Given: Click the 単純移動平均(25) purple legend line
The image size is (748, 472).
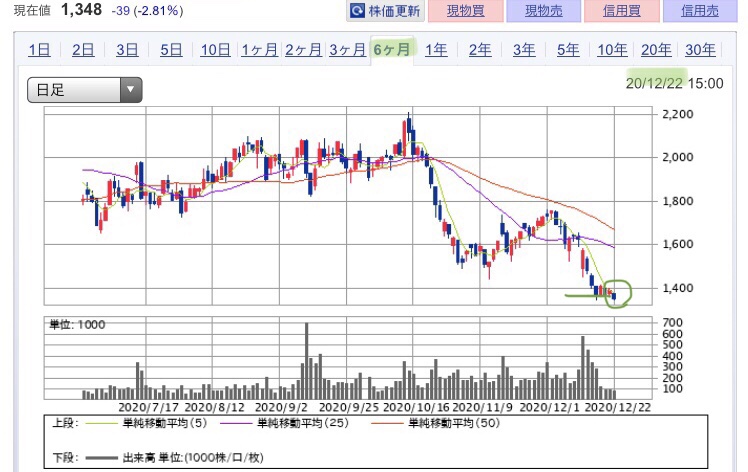Looking at the screenshot, I should pos(236,423).
